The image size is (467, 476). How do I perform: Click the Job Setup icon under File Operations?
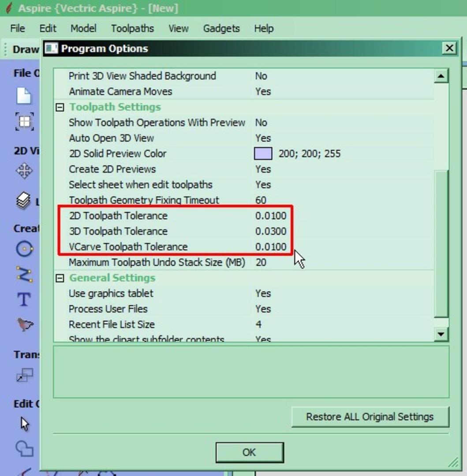(24, 122)
